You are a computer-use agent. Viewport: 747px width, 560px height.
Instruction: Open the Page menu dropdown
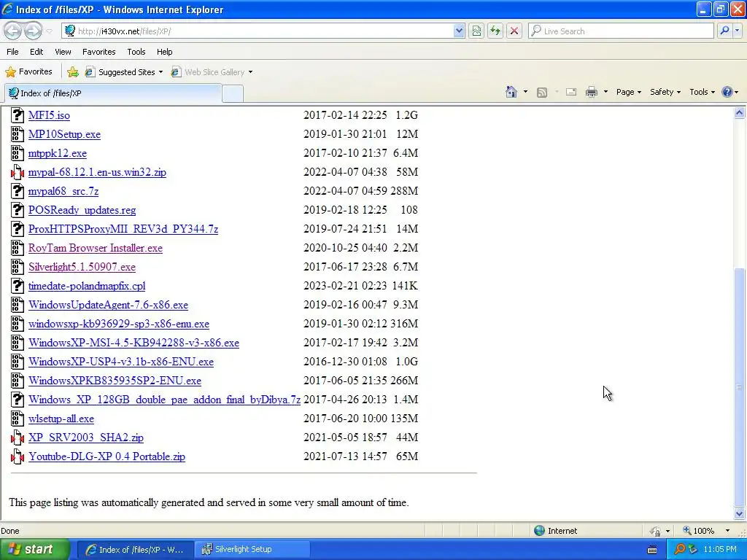[x=628, y=92]
